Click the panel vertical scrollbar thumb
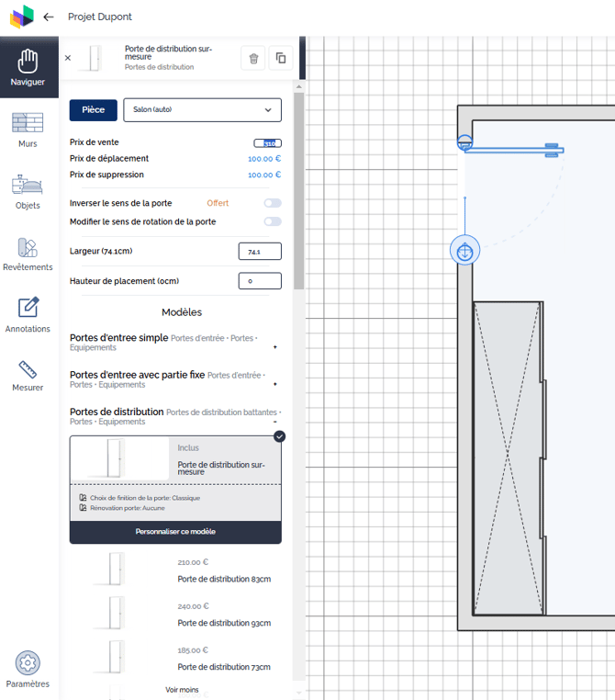This screenshot has height=700, width=615. point(299,191)
